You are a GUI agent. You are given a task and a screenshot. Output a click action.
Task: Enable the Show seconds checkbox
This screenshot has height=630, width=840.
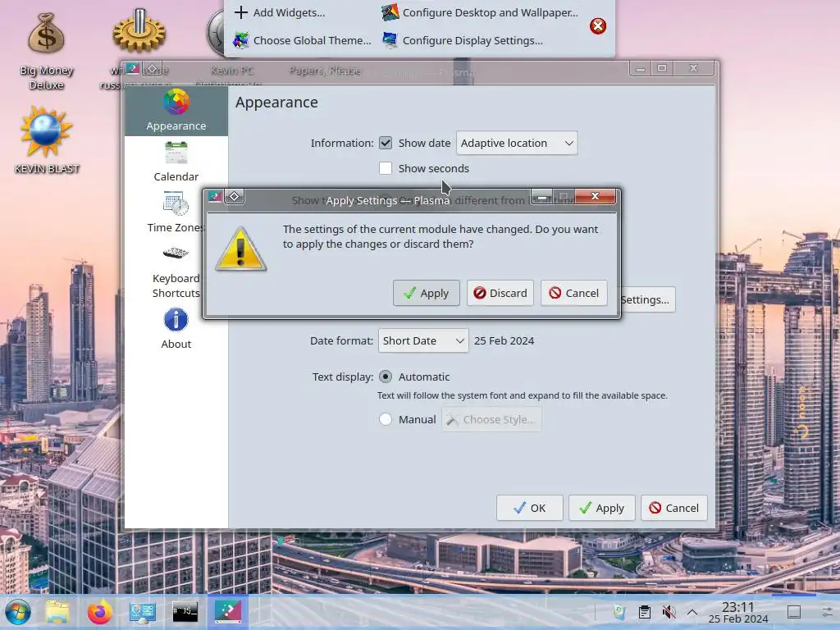point(386,168)
